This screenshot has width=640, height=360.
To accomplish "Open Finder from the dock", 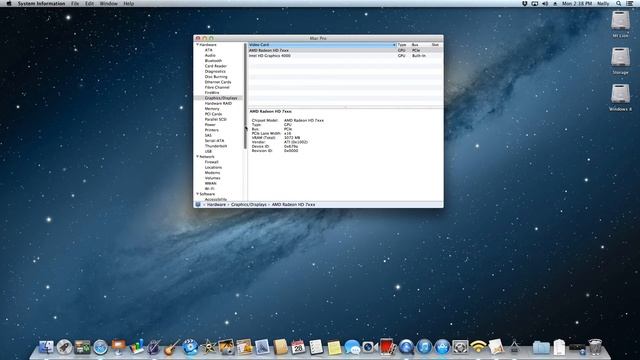I will (46, 347).
